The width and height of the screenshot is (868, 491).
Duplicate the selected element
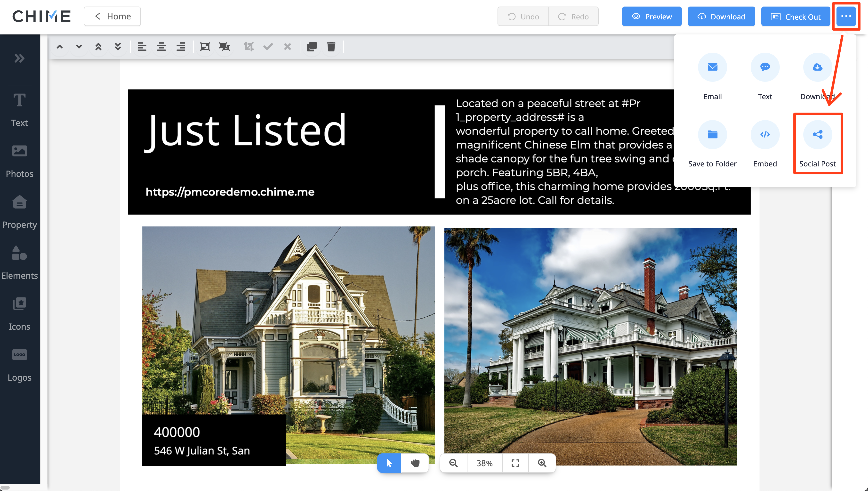312,47
